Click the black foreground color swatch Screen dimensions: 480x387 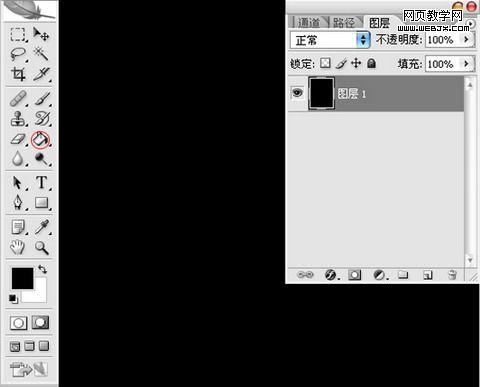tap(22, 278)
